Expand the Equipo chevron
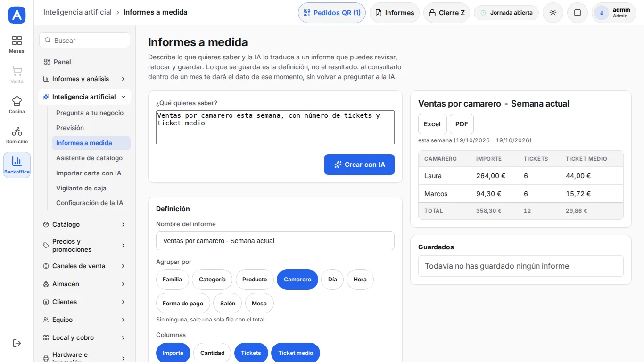Image resolution: width=644 pixels, height=362 pixels. point(123,320)
